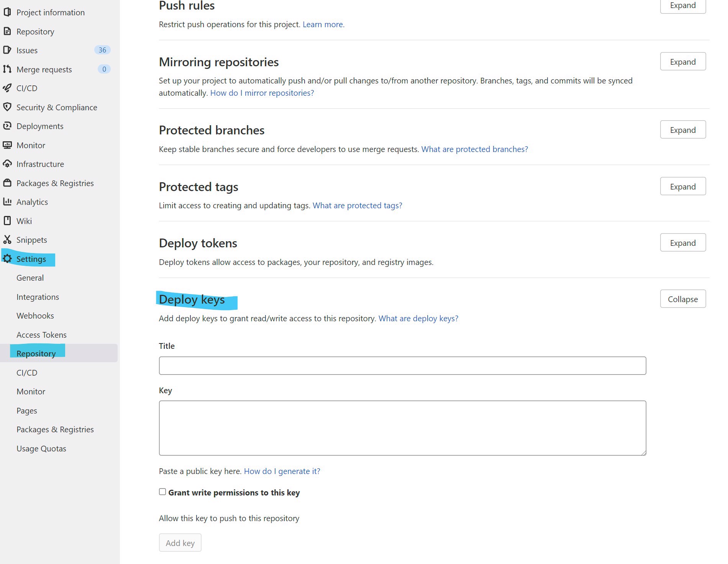
Task: Open What are protected tags link
Action: (x=357, y=205)
